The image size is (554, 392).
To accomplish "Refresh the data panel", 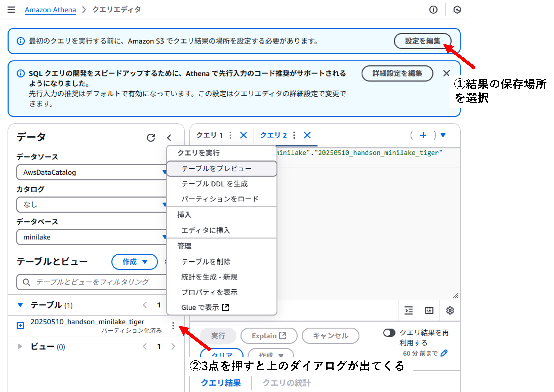I will pos(151,138).
